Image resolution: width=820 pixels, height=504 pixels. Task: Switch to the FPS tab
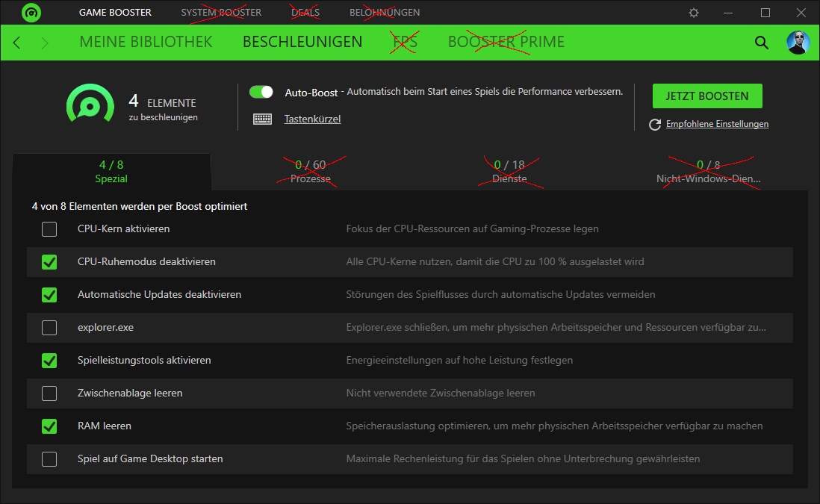(x=406, y=42)
